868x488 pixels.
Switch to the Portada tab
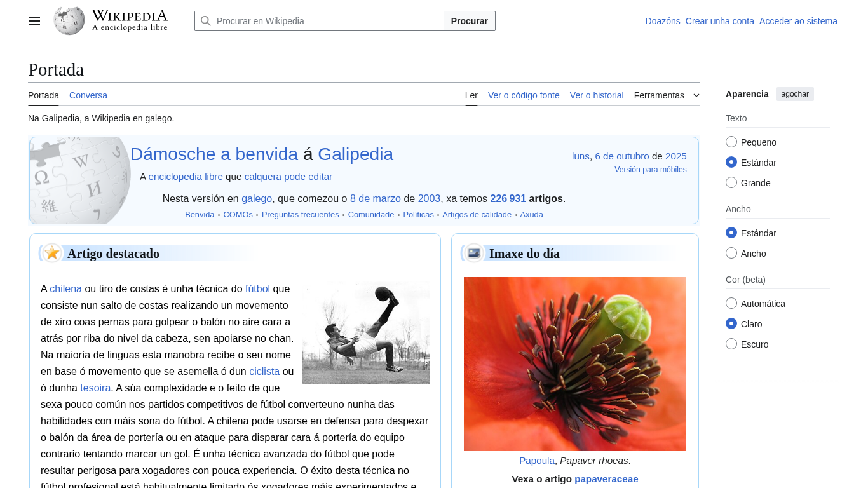(x=43, y=95)
